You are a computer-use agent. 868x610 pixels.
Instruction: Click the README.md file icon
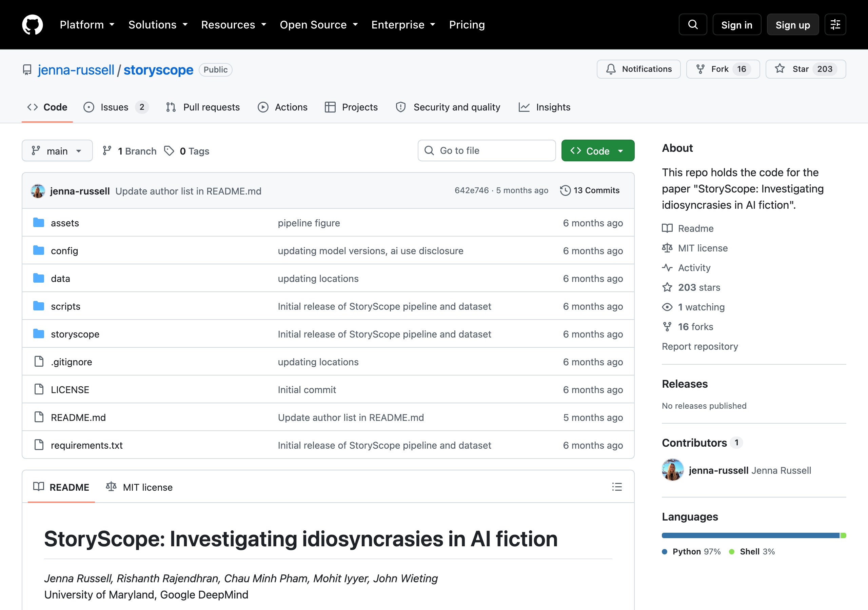[39, 417]
